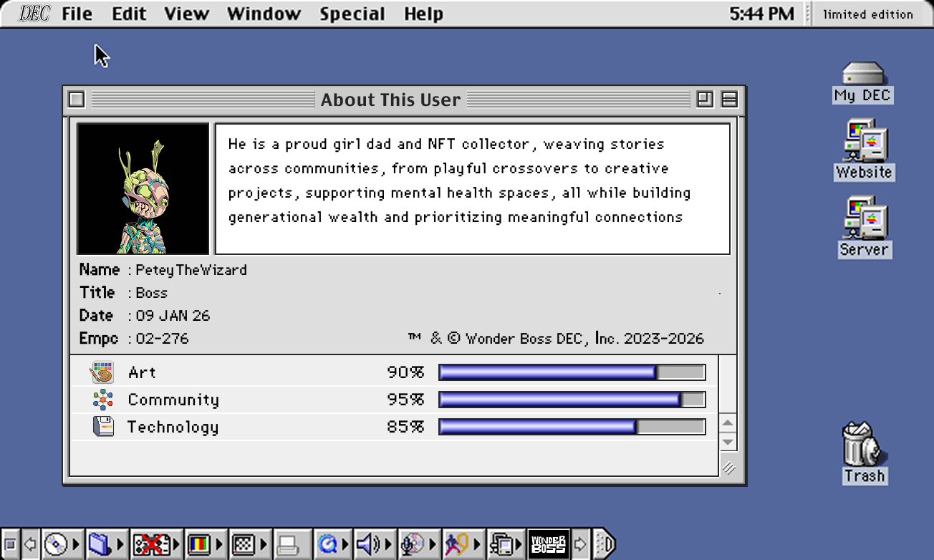Click the scrollbar down arrow in About This User

(x=728, y=442)
